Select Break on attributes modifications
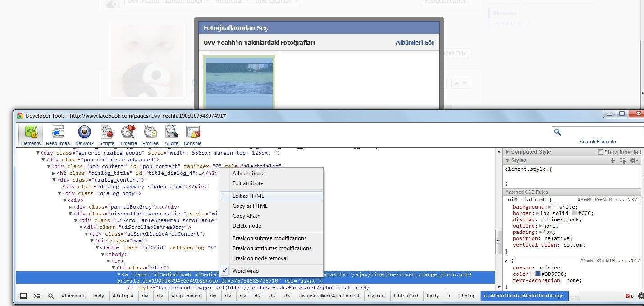 (271, 248)
